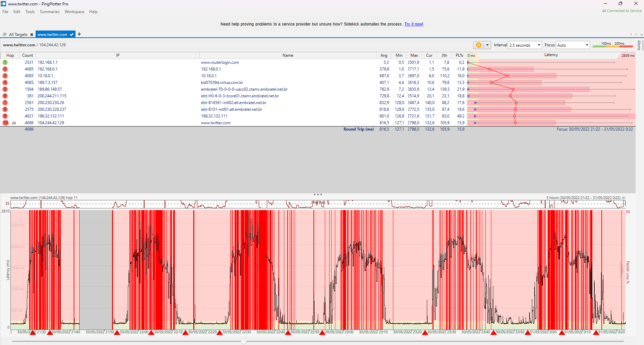Image resolution: width=644 pixels, height=345 pixels.
Task: Click the Latency graph column header
Action: (x=551, y=55)
